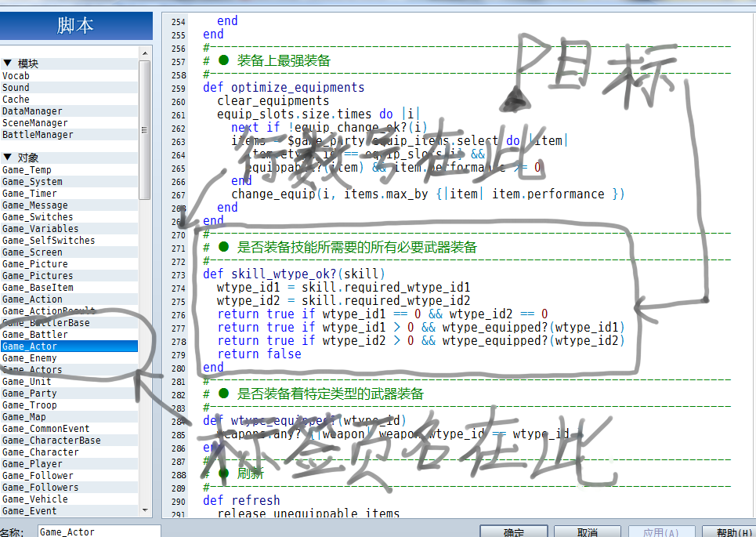Select the Game_CommonEvent entry
756x537 pixels.
point(69,429)
